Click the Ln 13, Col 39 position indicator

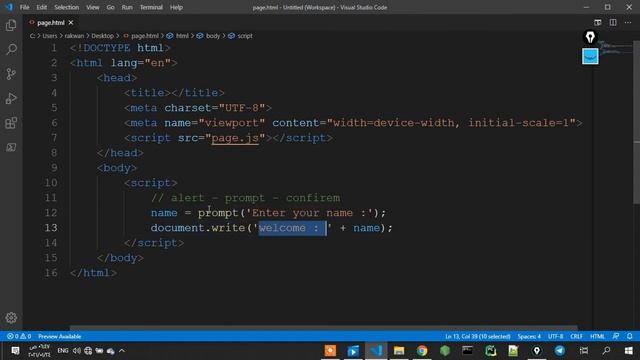(478, 336)
